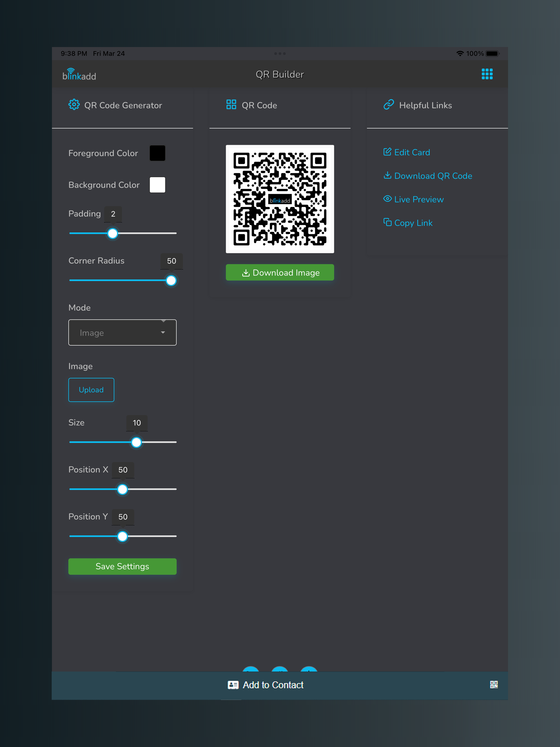Click the Position X value field
560x747 pixels.
(x=123, y=470)
